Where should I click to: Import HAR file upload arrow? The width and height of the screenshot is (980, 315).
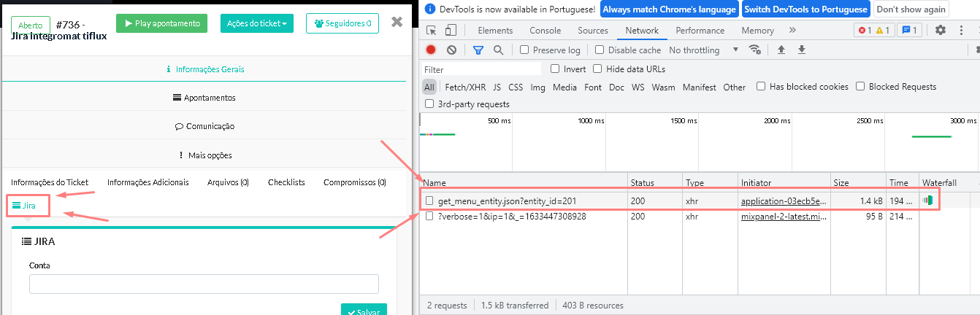pos(781,50)
